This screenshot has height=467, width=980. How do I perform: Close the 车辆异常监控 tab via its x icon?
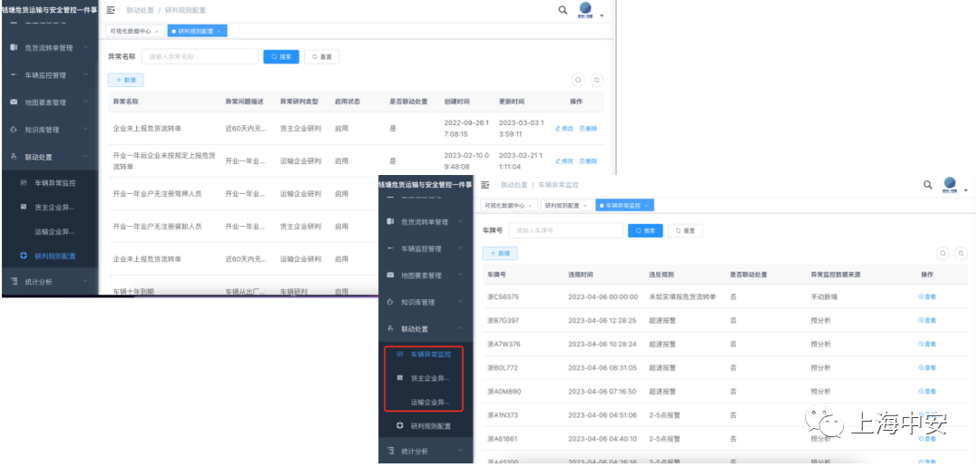tap(646, 206)
